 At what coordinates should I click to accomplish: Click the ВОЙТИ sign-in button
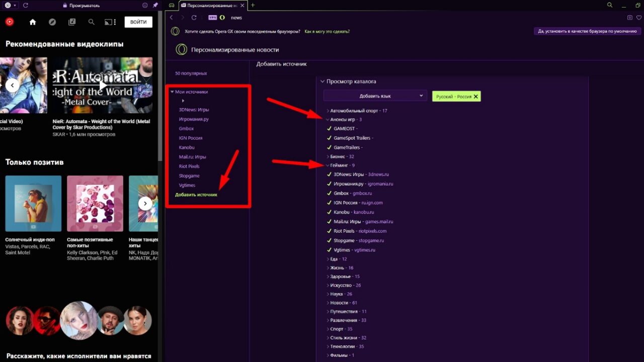pos(138,22)
